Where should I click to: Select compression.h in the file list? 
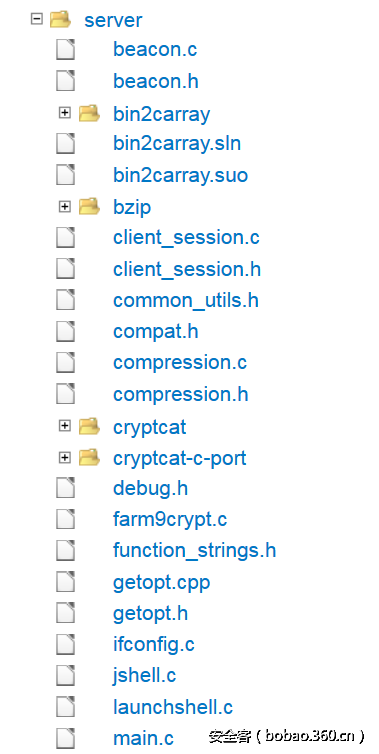[180, 394]
